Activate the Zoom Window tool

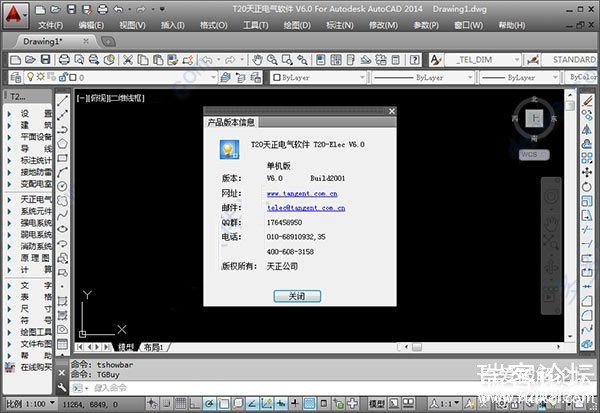287,60
